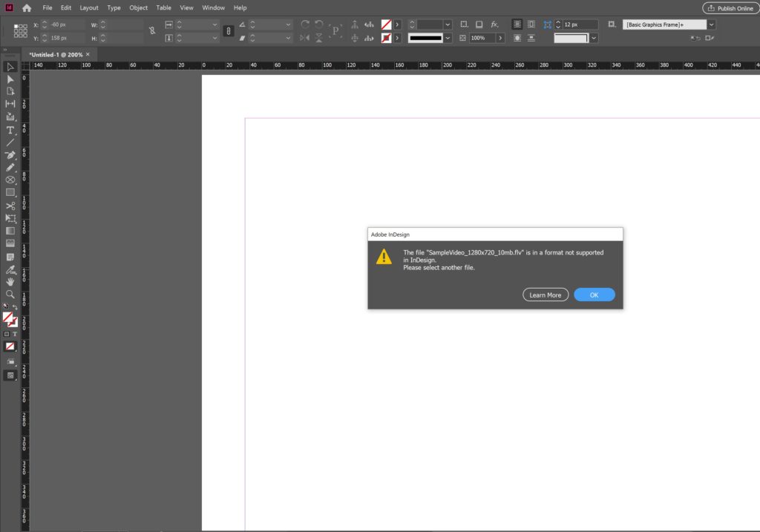The image size is (760, 532).
Task: Select the Gradient Feather tool
Action: coord(10,243)
